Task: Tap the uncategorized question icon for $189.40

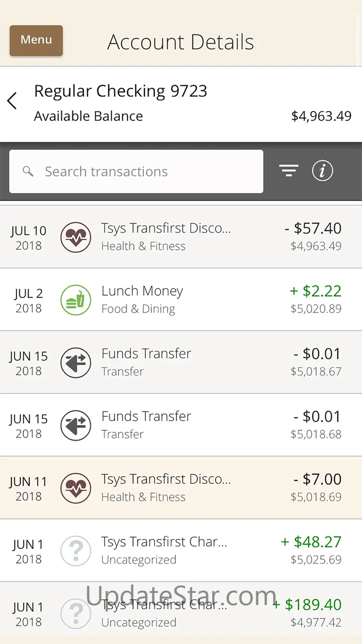Action: click(x=76, y=613)
